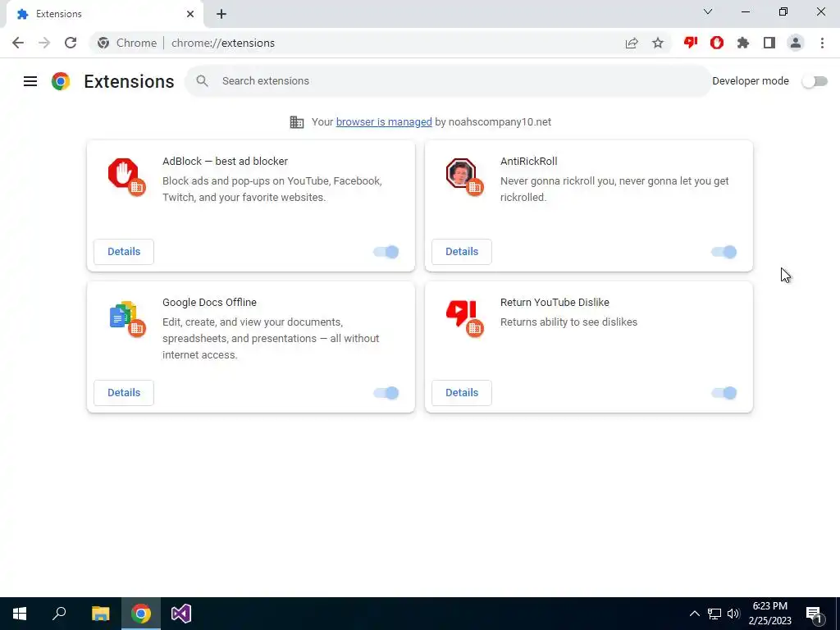Click the 'AdBlock — best ad blocker' title
Image resolution: width=840 pixels, height=630 pixels.
tap(225, 162)
